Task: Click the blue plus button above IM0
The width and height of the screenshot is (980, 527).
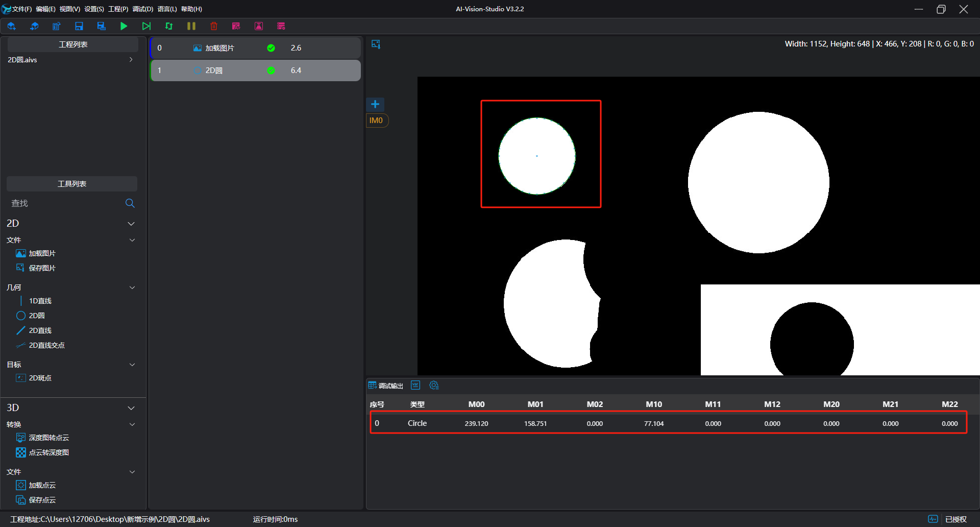Action: coord(375,104)
